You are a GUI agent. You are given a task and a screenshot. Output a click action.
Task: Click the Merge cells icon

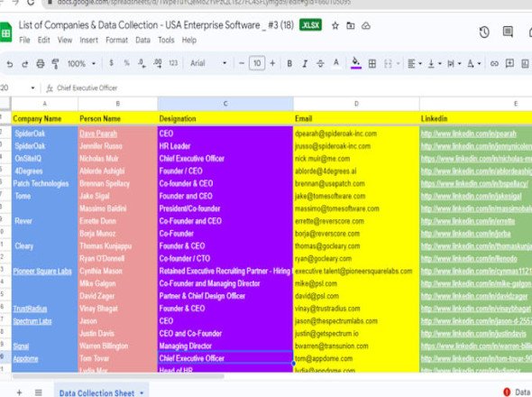point(388,63)
